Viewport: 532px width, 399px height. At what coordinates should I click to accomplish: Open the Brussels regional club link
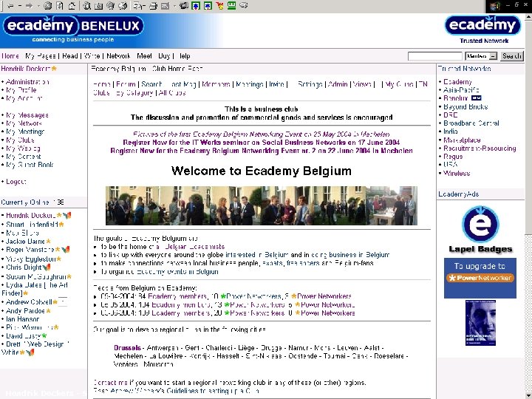coord(127,348)
